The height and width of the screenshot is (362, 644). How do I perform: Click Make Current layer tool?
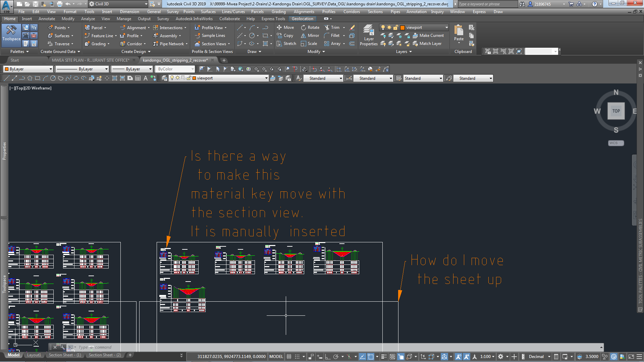[428, 36]
